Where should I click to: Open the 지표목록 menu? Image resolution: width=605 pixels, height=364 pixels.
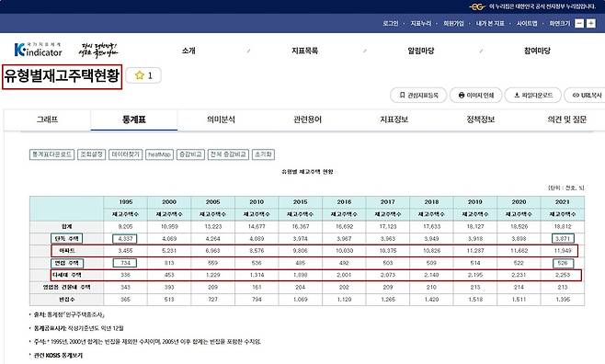pos(305,51)
